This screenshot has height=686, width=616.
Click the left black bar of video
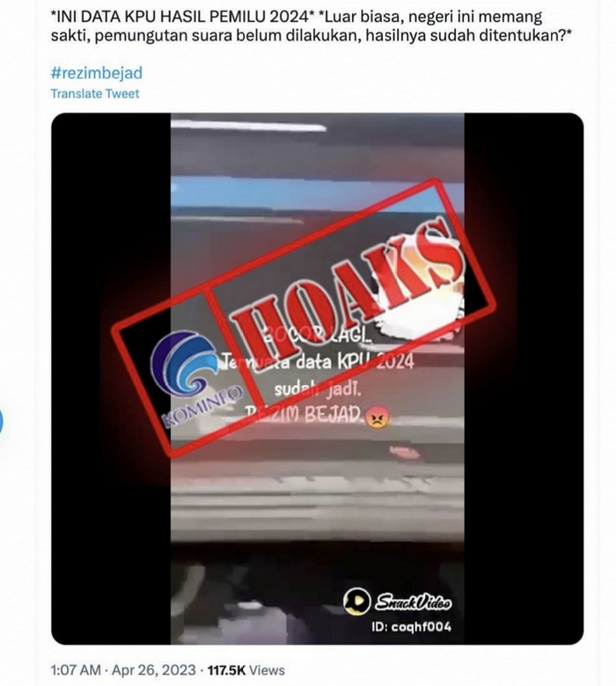tap(111, 378)
